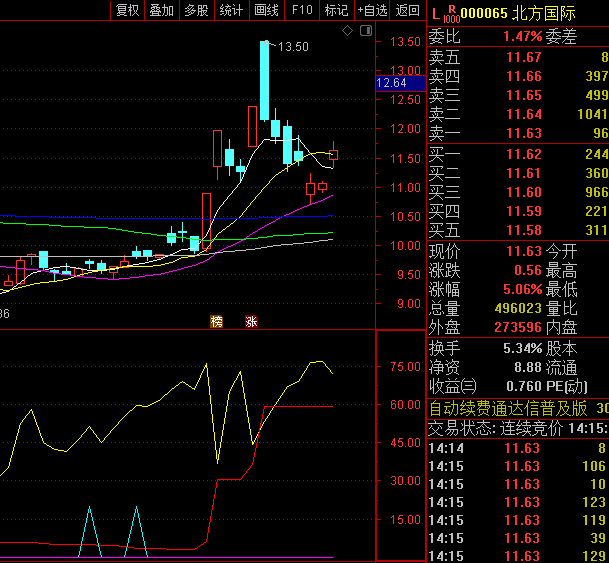Select the 买一 bid price row
Image resolution: width=609 pixels, height=563 pixels.
pyautogui.click(x=518, y=154)
